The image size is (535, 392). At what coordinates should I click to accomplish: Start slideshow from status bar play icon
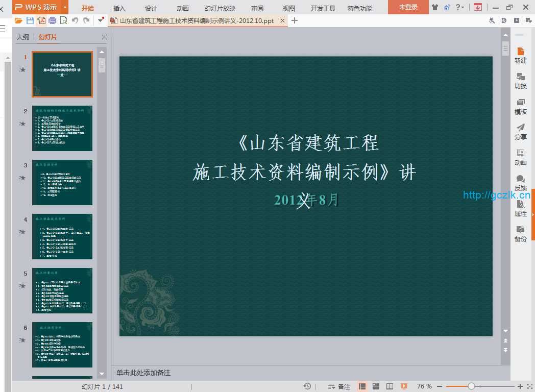[x=404, y=386]
